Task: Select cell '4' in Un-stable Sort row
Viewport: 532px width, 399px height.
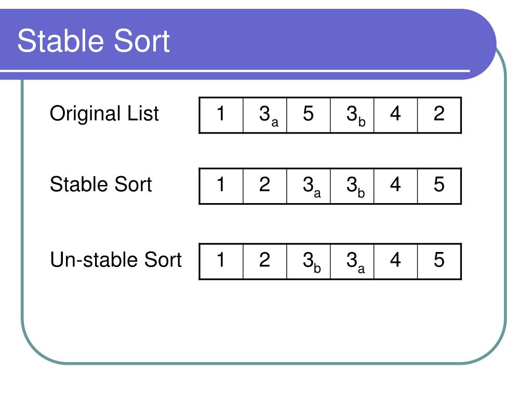Action: 395,261
